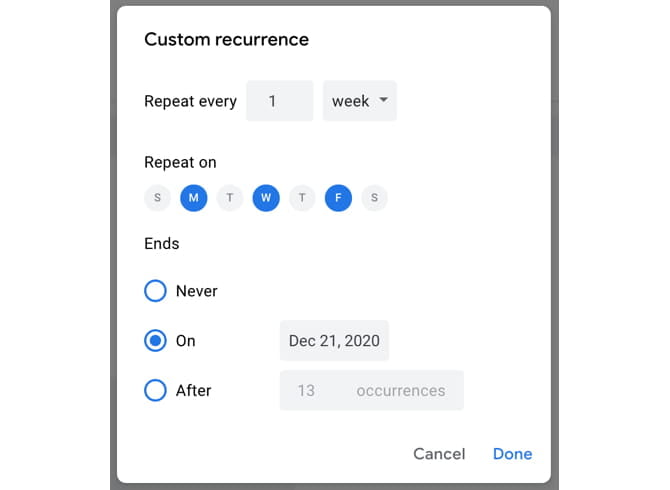Click the Custom recurrence dialog title
Image resolution: width=670 pixels, height=490 pixels.
226,40
